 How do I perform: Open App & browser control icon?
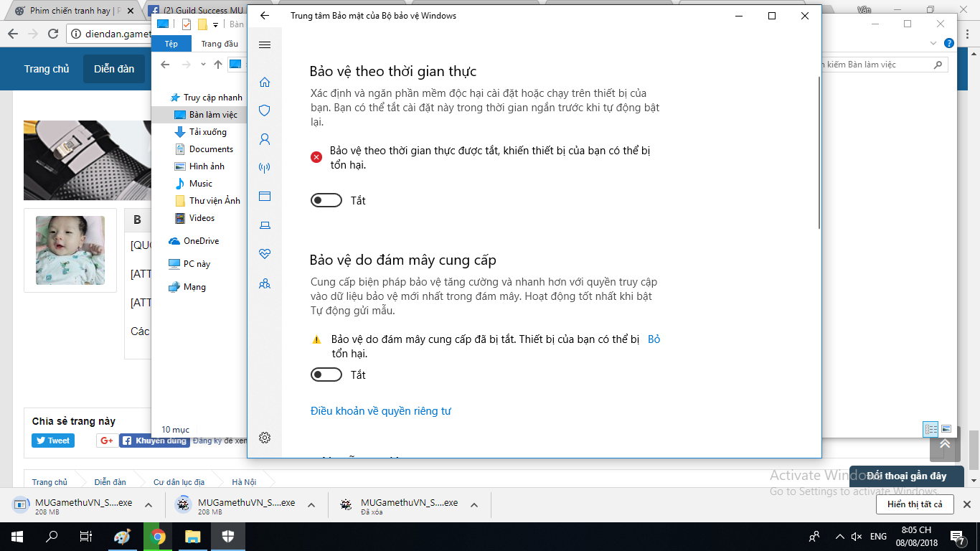click(265, 197)
